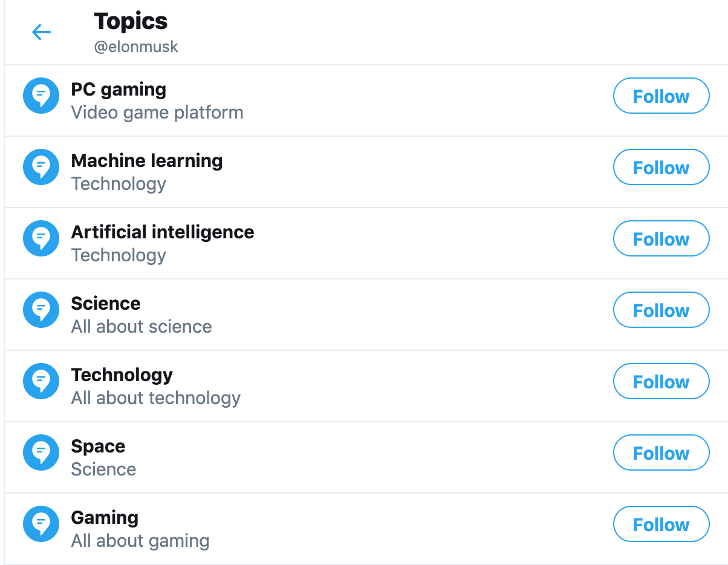Click the Space topic bubble icon
The image size is (728, 565).
[41, 452]
